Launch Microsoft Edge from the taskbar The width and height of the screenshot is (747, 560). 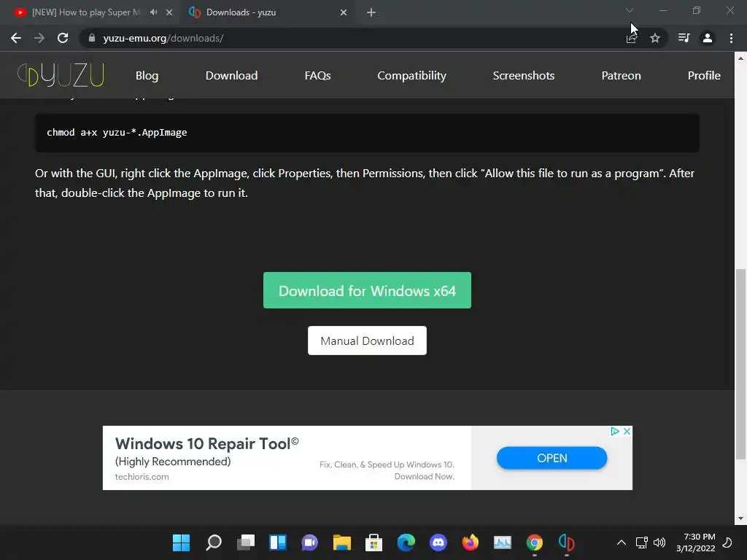(406, 542)
